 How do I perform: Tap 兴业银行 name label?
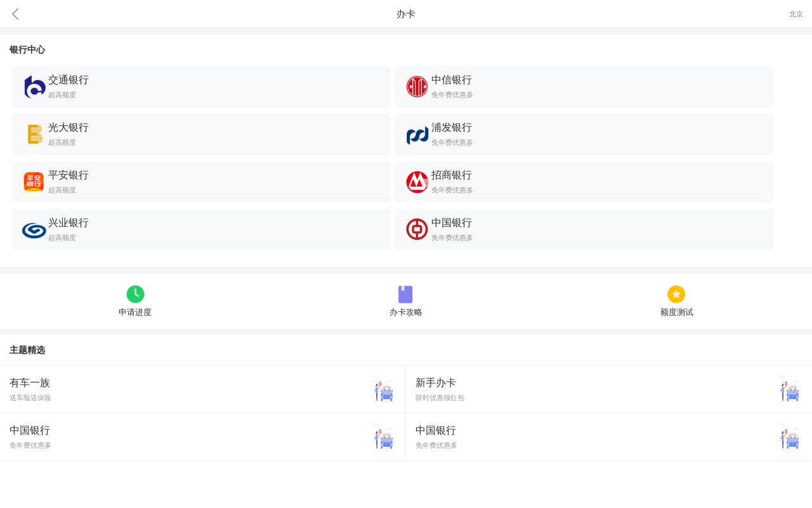click(69, 223)
